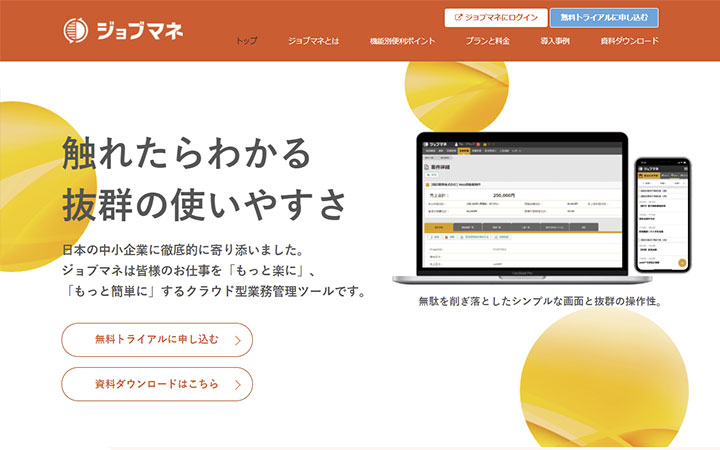Go to ジョブマネとは in navigation

tap(313, 41)
